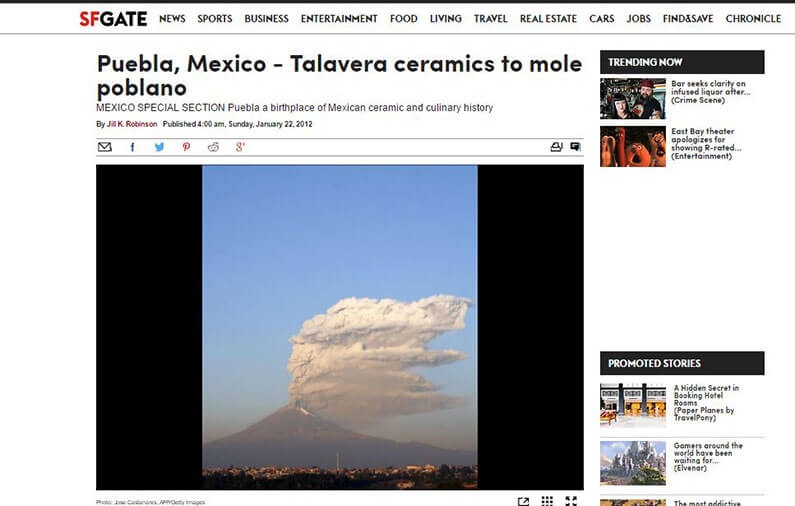Click the volcano eruption photo
This screenshot has height=506, width=795.
click(x=340, y=327)
